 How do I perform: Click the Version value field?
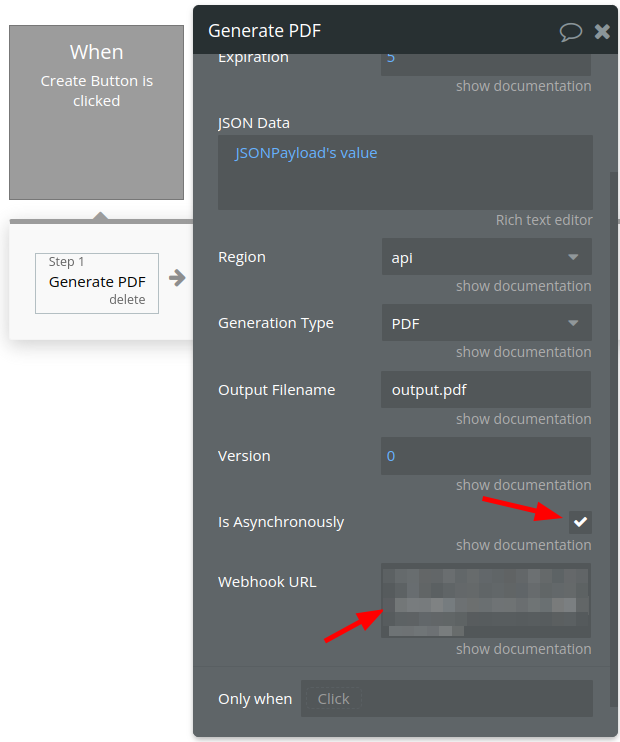click(x=486, y=456)
